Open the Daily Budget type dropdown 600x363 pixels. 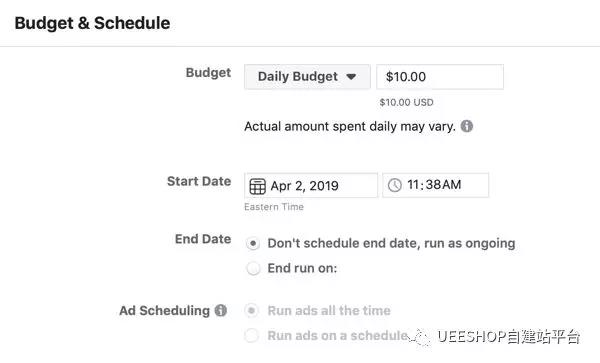307,77
